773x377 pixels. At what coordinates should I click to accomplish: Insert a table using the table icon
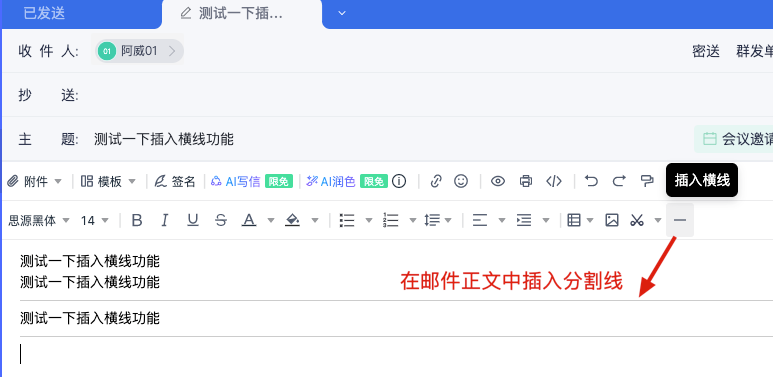click(574, 220)
